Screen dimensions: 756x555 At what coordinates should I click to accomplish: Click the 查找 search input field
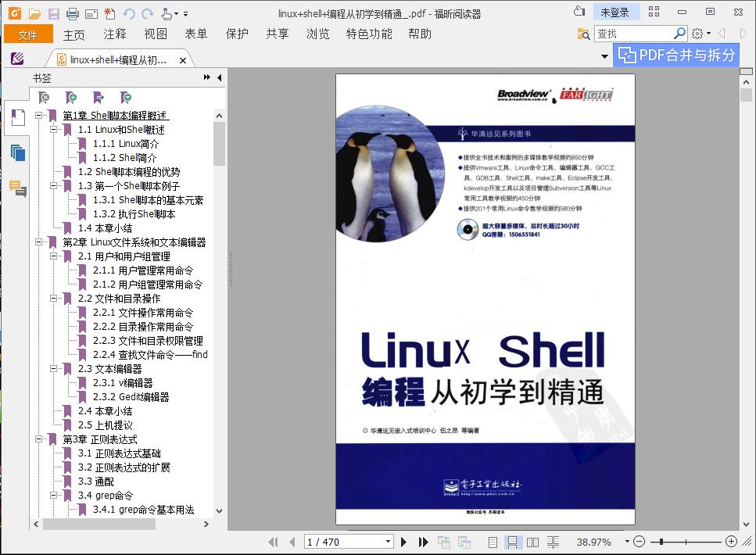tap(634, 34)
